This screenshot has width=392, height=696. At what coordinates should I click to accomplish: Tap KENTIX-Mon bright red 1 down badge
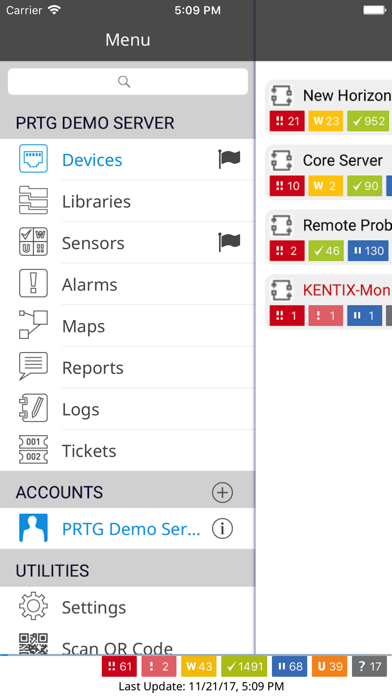click(287, 316)
